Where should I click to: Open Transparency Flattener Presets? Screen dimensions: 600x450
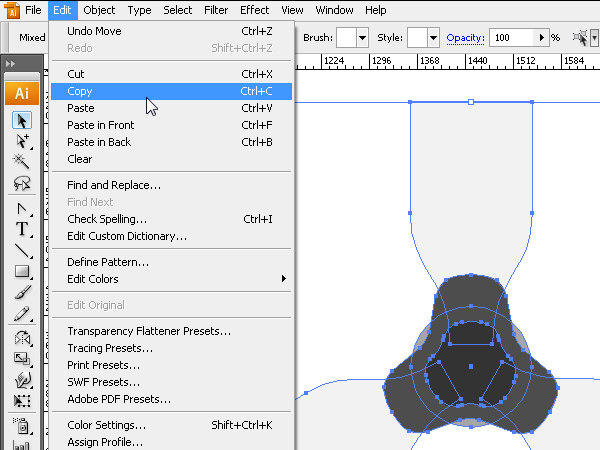171,331
